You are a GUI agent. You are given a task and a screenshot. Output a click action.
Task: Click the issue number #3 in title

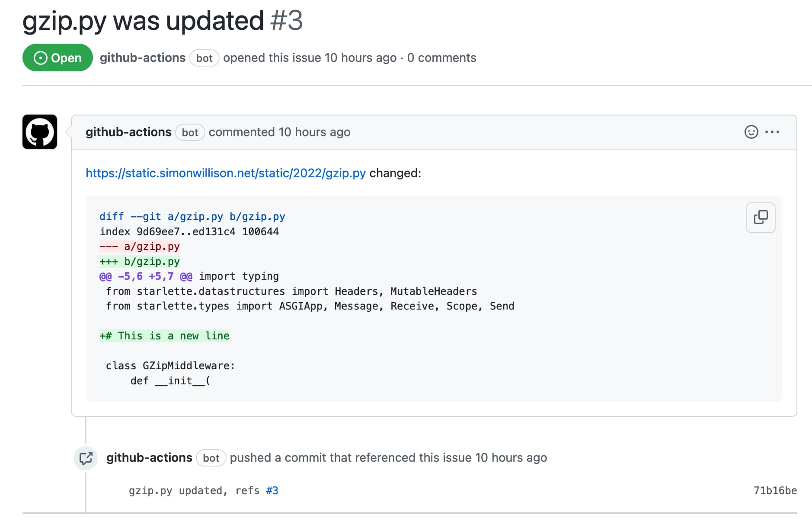(x=287, y=20)
